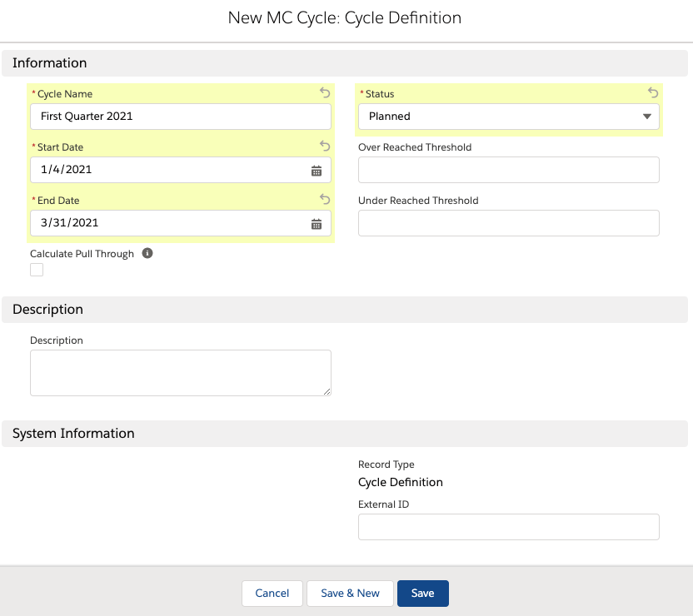Click the External ID input box
This screenshot has width=693, height=616.
[x=508, y=527]
